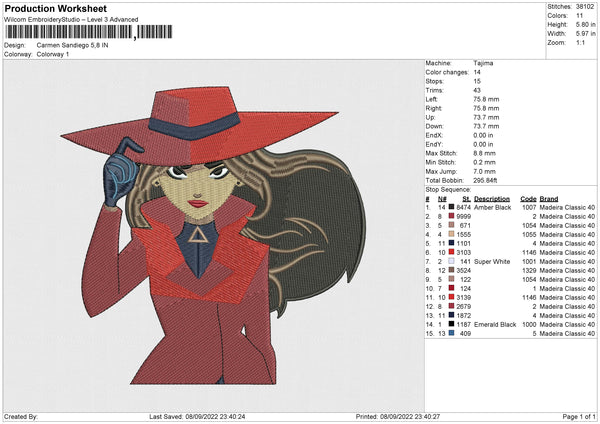Viewport: 600px width, 424px height.
Task: Select the brown swatch next to 3524
Action: (x=452, y=271)
